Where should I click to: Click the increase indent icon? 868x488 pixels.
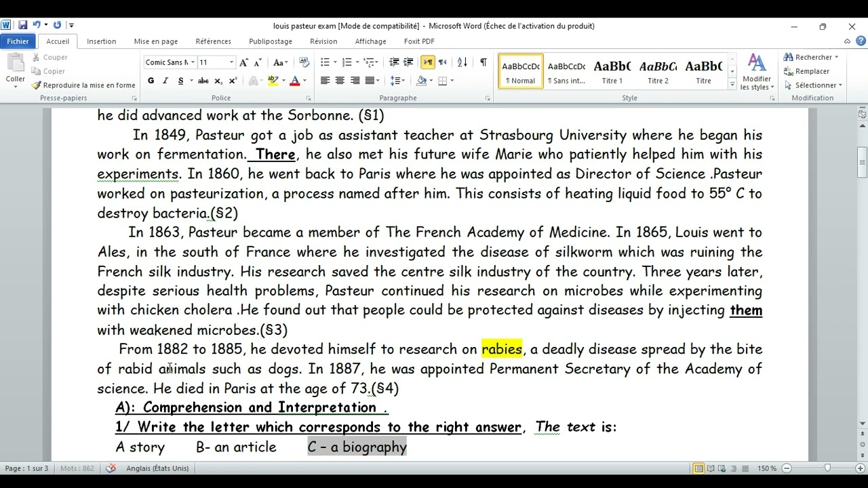(408, 62)
